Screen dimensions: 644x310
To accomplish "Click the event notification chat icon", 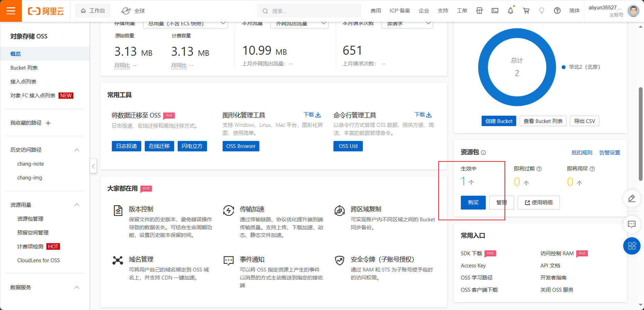I will tap(229, 260).
